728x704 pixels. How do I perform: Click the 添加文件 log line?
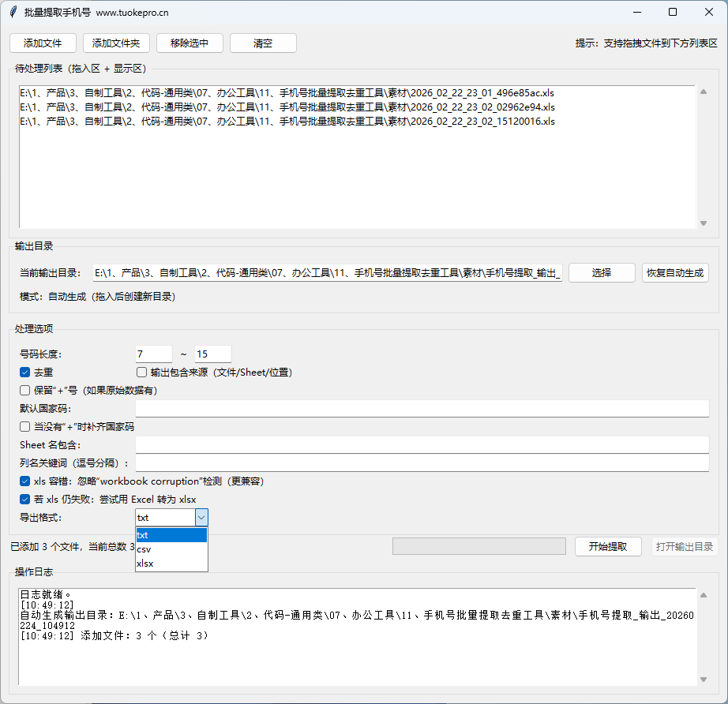[114, 636]
